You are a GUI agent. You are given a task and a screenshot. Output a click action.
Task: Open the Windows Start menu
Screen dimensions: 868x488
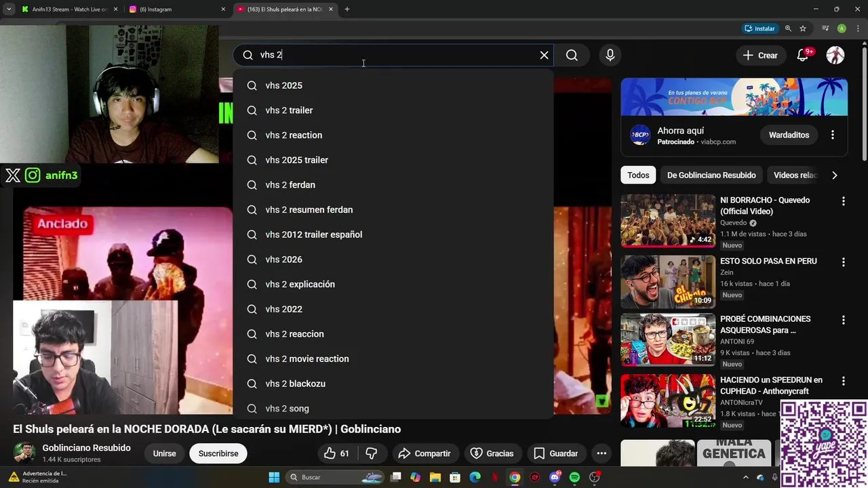[274, 477]
